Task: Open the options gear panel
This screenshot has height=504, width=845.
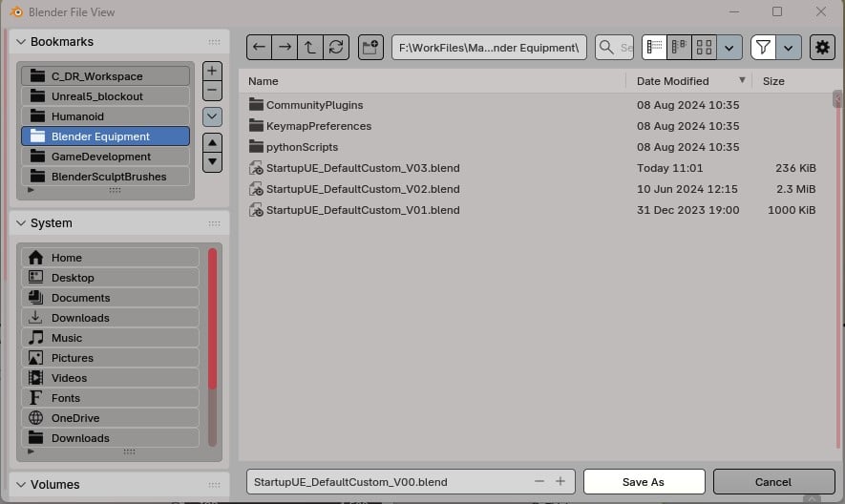Action: point(822,48)
